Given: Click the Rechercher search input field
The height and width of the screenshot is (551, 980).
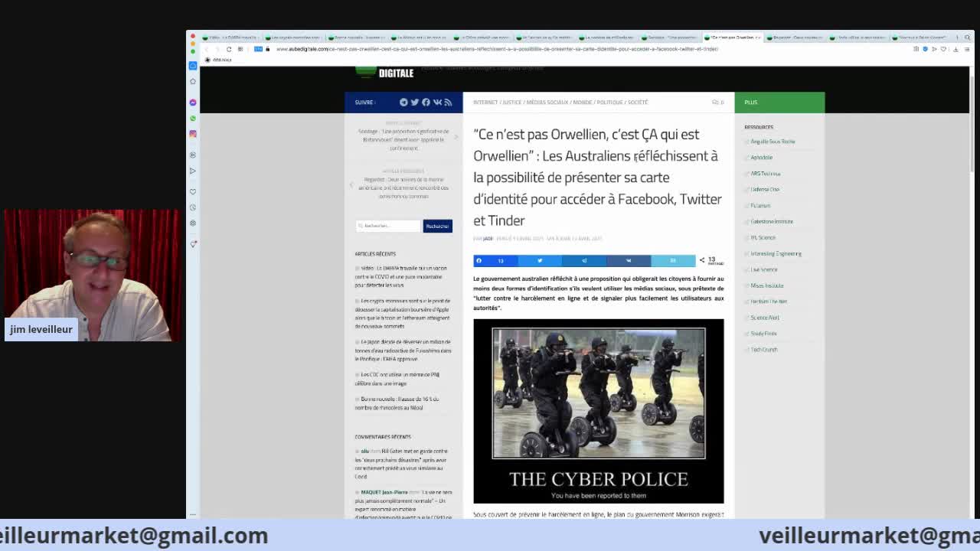Looking at the screenshot, I should 388,226.
